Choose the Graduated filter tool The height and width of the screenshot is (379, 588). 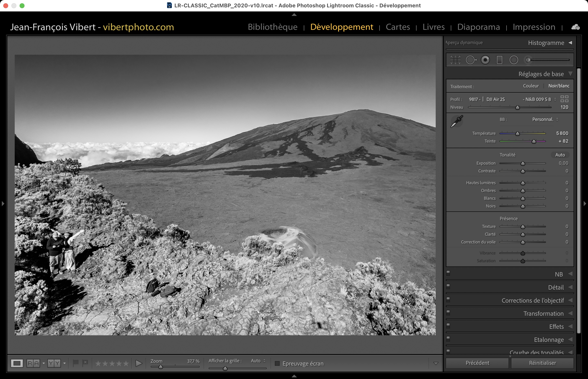[499, 60]
